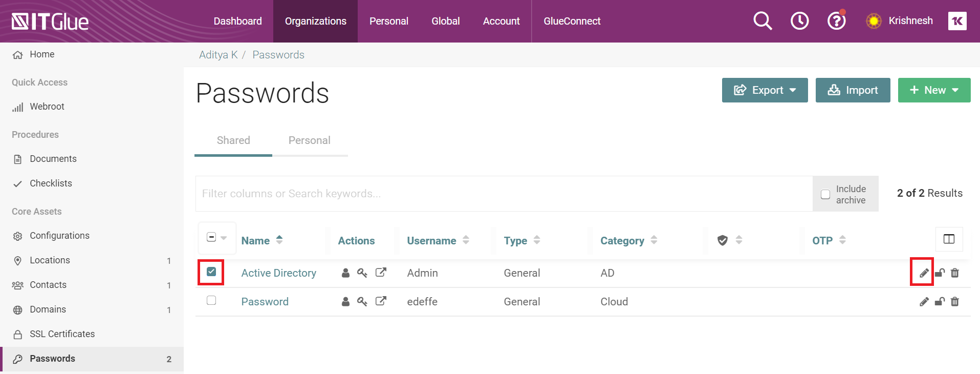The width and height of the screenshot is (980, 374).
Task: Sort by Category column
Action: pyautogui.click(x=628, y=240)
